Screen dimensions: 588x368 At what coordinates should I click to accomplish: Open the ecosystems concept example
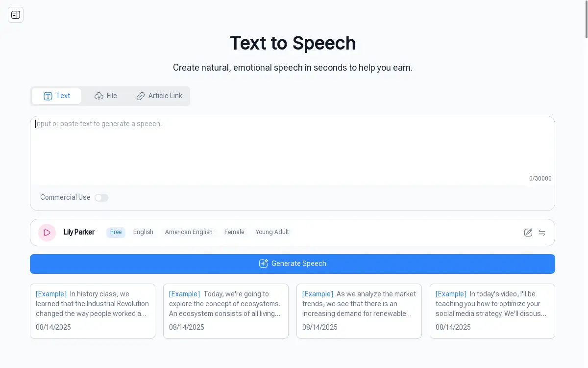(x=226, y=311)
